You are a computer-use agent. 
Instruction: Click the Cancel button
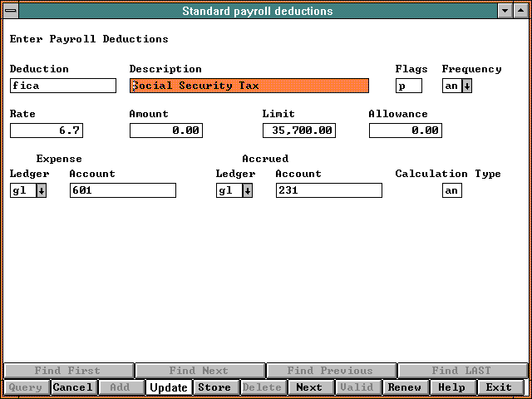[x=73, y=387]
